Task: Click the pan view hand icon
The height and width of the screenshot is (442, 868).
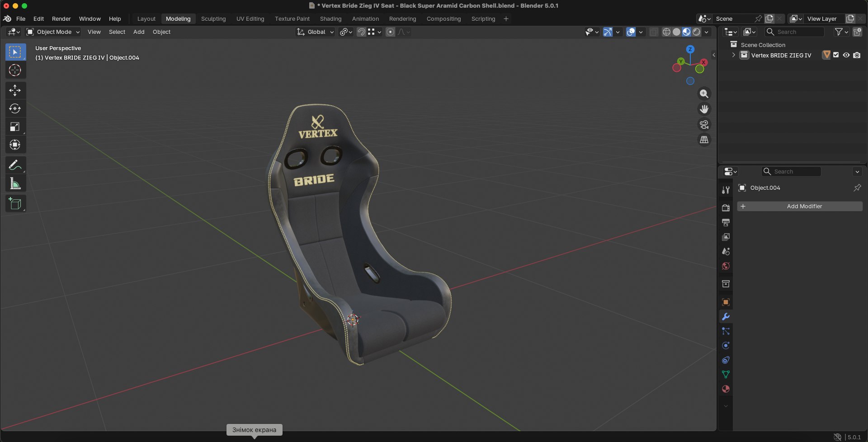Action: click(x=704, y=109)
